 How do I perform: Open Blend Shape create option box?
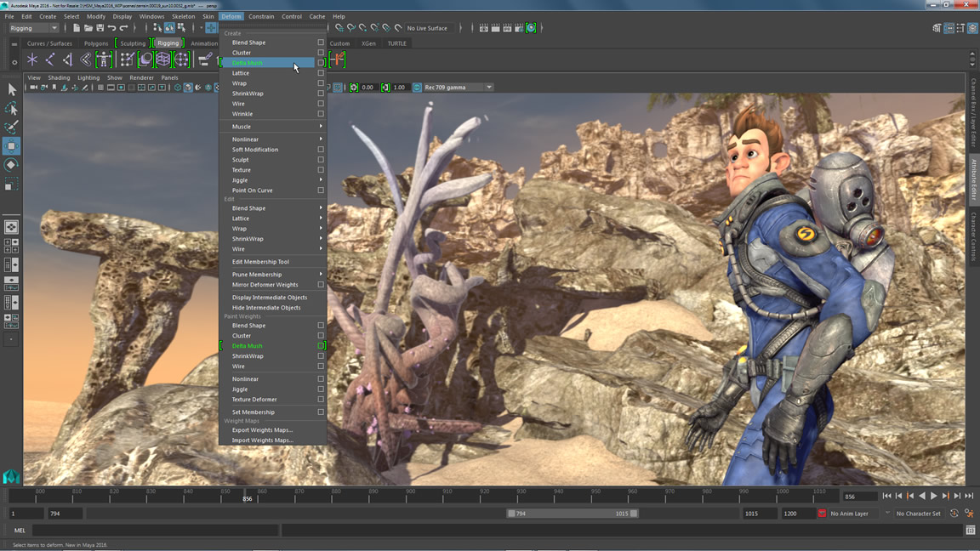(x=321, y=43)
